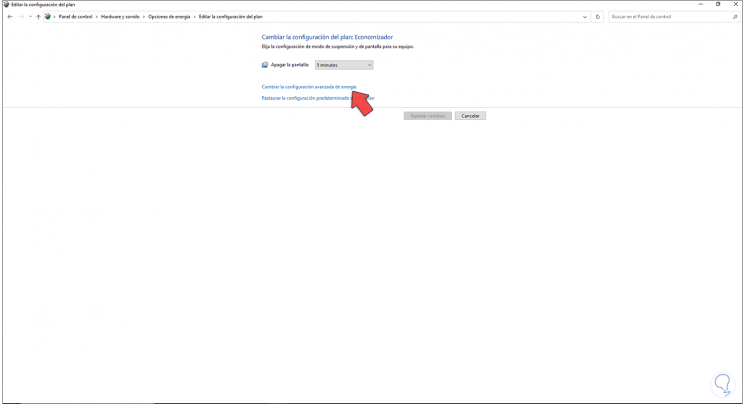
Task: Refresh the Control Panel page
Action: (598, 17)
